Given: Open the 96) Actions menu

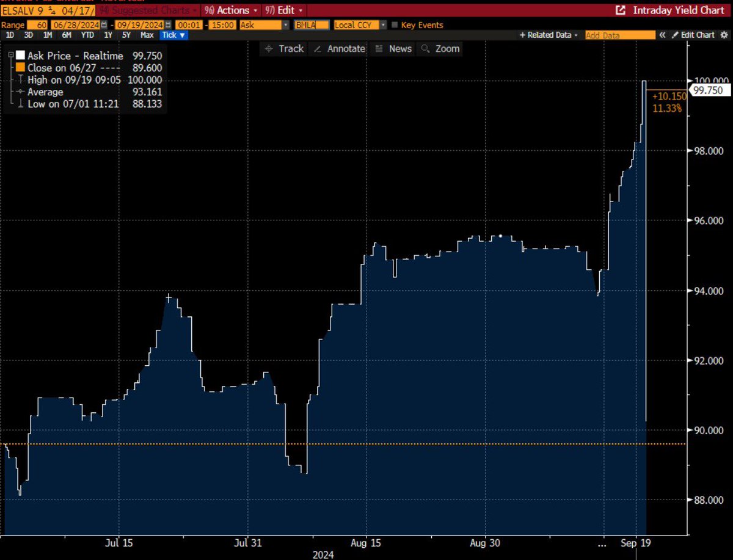Looking at the screenshot, I should click(x=230, y=10).
